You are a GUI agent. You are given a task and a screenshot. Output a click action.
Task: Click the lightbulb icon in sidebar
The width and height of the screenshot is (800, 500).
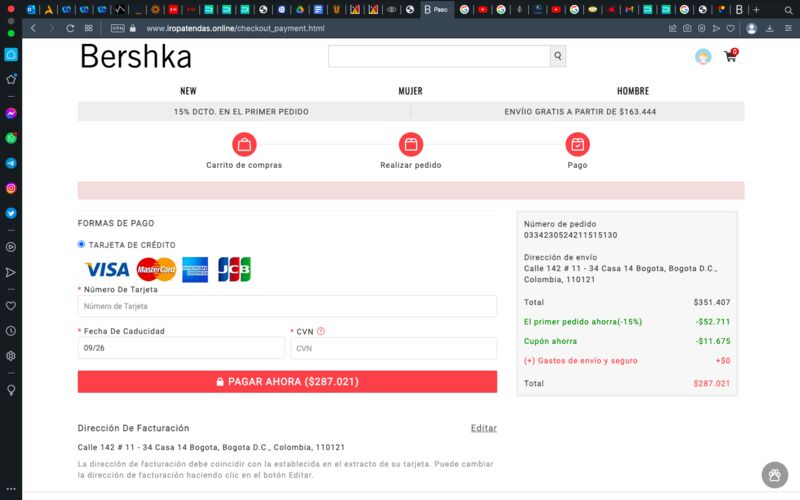click(x=11, y=390)
